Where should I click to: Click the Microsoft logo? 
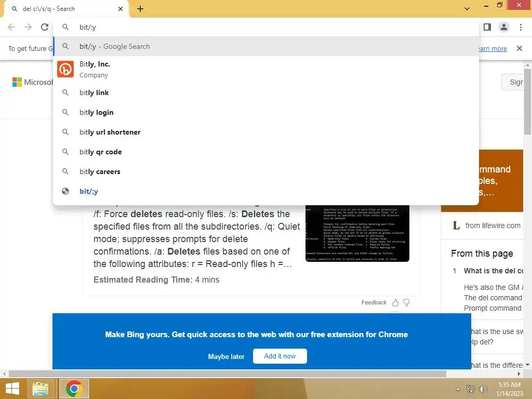(x=33, y=82)
